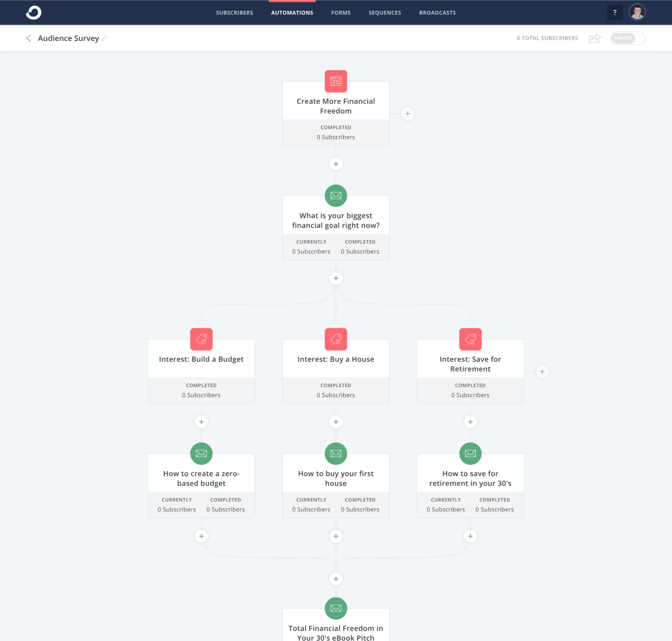This screenshot has height=641, width=672.
Task: Click the tag icon on Interest: Buy a House
Action: click(335, 339)
